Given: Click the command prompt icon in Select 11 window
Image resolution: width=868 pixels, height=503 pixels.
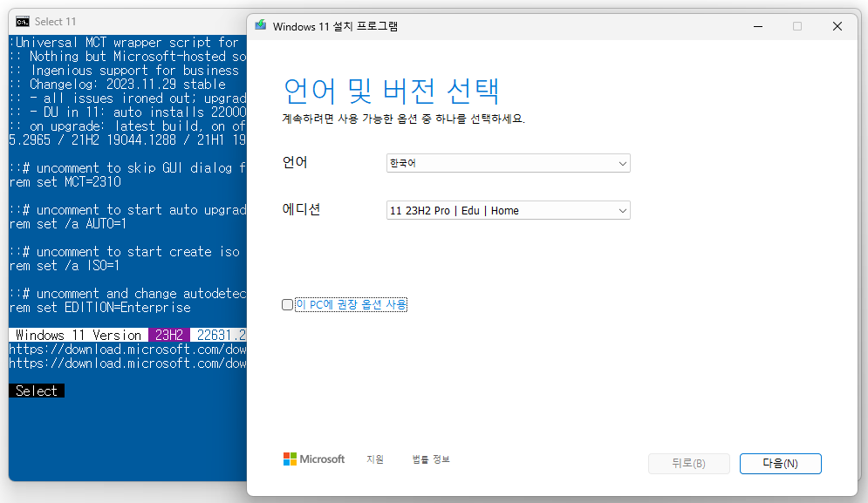Looking at the screenshot, I should tap(23, 22).
